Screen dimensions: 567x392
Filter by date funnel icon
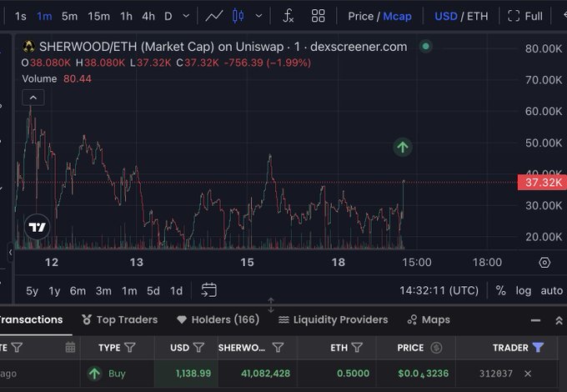tap(17, 348)
